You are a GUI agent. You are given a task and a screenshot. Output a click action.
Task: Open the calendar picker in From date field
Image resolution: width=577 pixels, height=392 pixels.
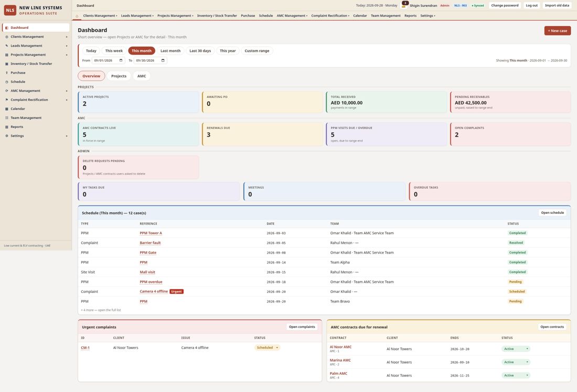point(121,60)
